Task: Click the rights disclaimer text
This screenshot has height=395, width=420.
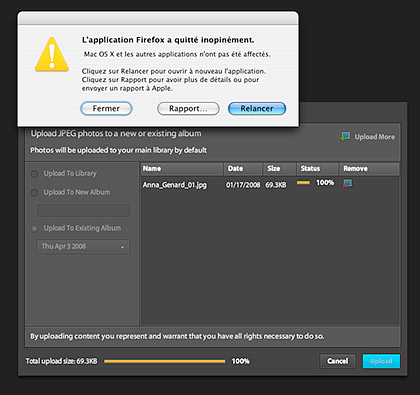Action: [x=177, y=336]
